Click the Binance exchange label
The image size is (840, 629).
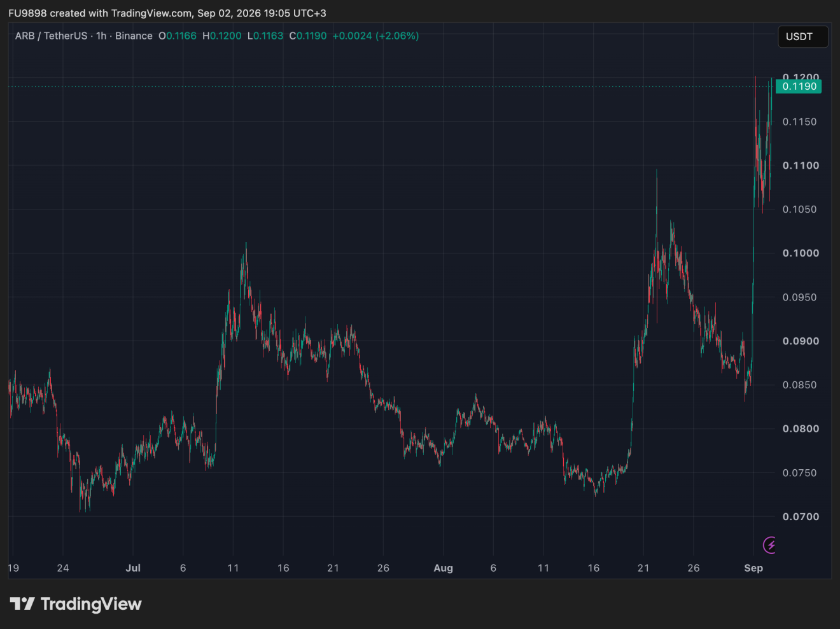point(134,36)
